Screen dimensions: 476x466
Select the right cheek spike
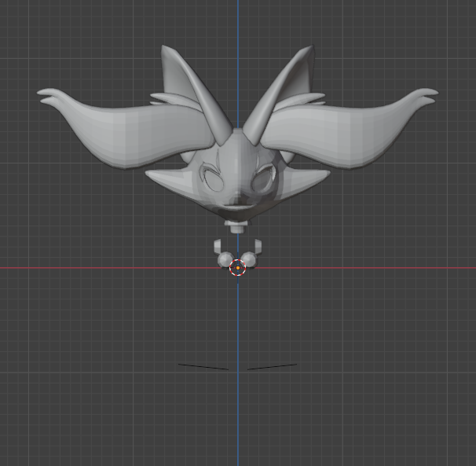[306, 181]
